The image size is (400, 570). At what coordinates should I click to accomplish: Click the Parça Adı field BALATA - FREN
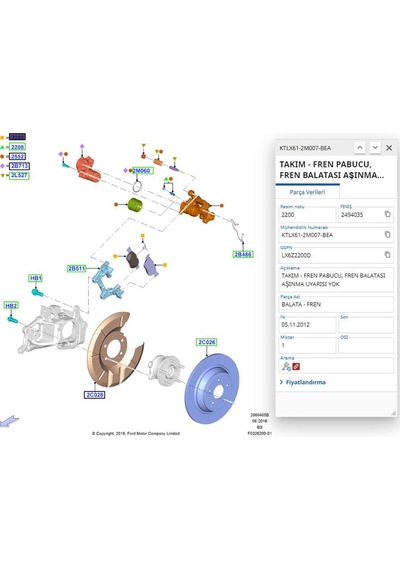(x=336, y=304)
